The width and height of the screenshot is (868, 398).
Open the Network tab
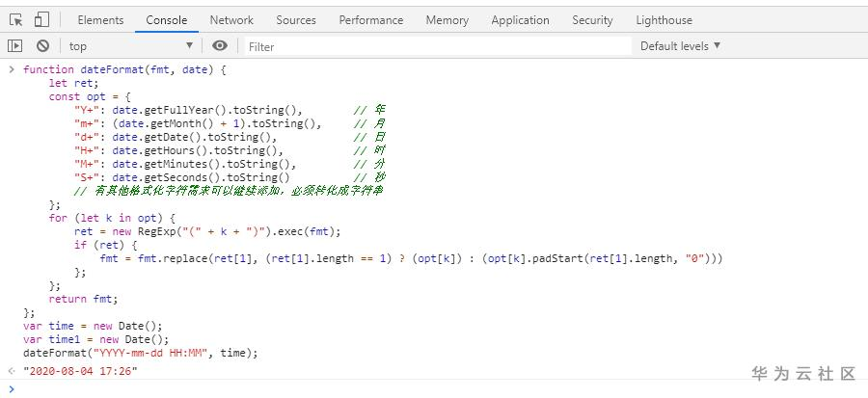[231, 19]
